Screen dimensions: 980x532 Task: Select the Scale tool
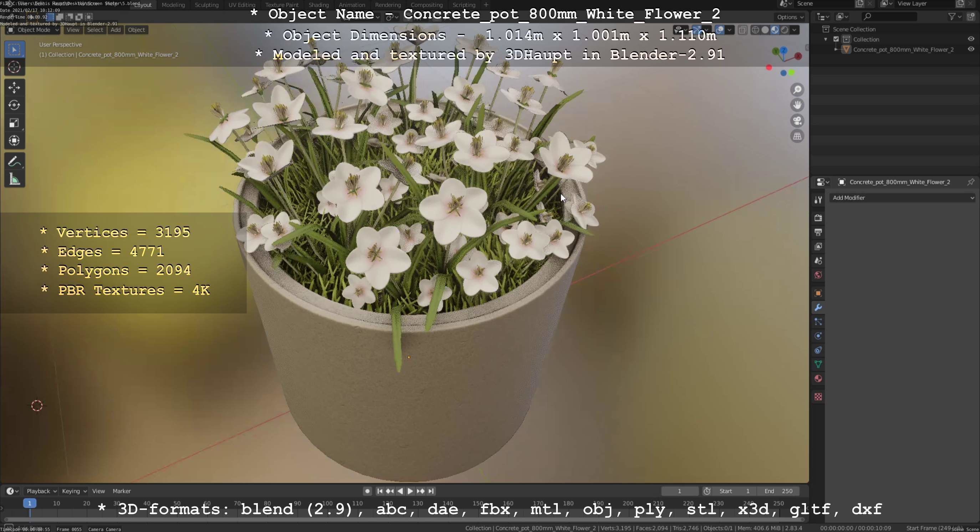(14, 123)
